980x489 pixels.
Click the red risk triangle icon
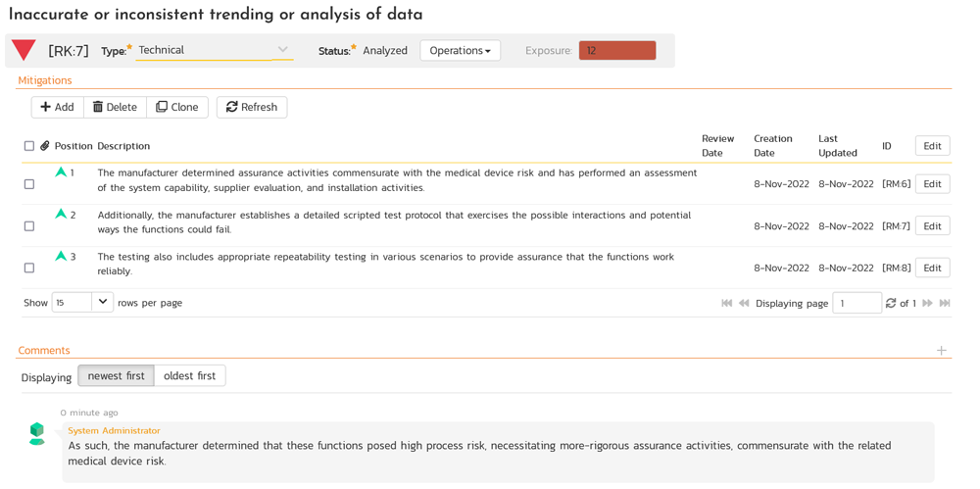pyautogui.click(x=24, y=50)
